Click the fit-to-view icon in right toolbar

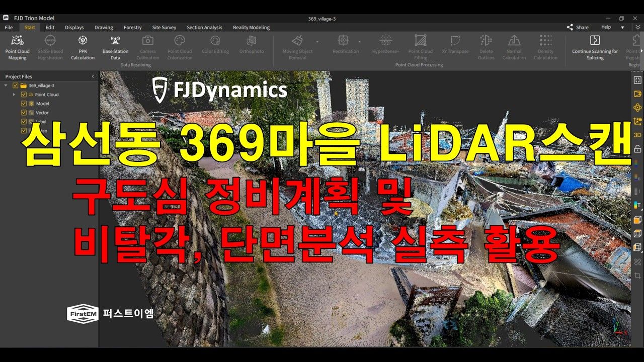[x=637, y=80]
